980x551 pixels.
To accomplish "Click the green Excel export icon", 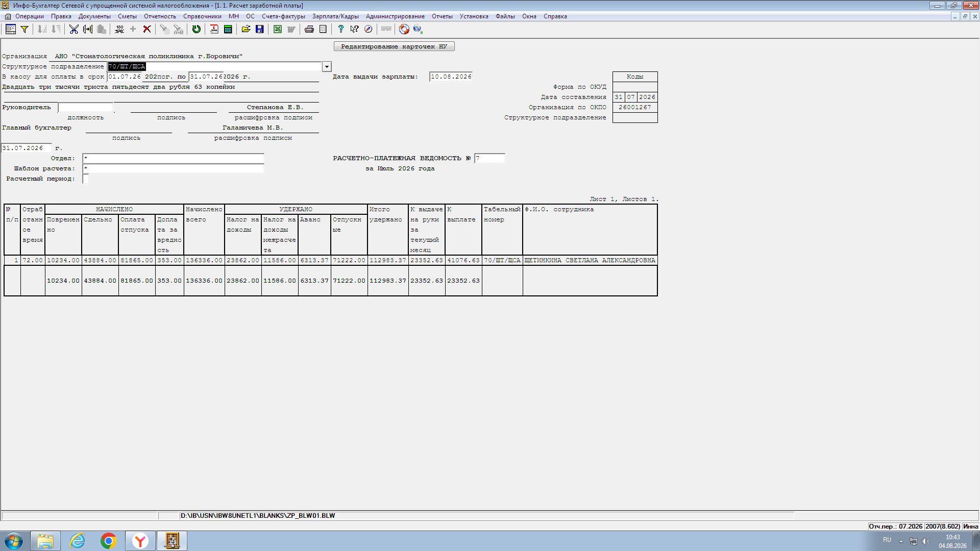I will [x=278, y=29].
